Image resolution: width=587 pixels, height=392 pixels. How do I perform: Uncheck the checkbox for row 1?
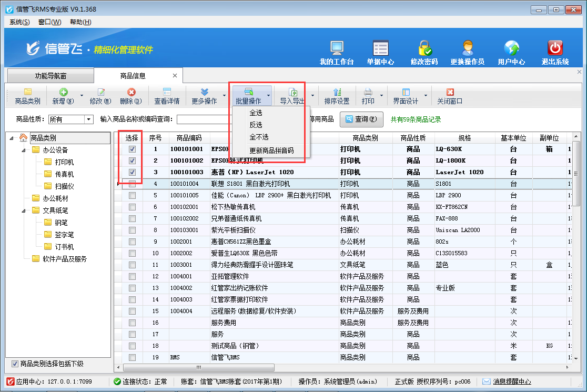pos(132,149)
